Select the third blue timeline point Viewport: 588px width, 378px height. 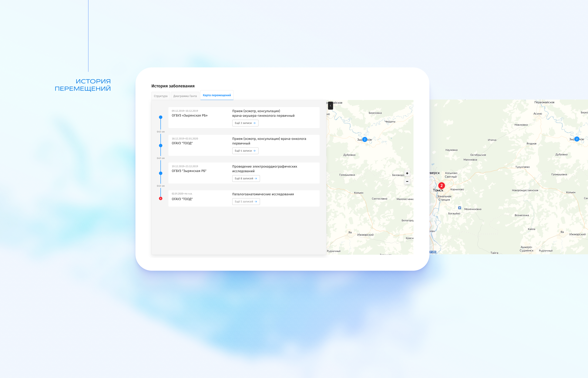coord(160,173)
